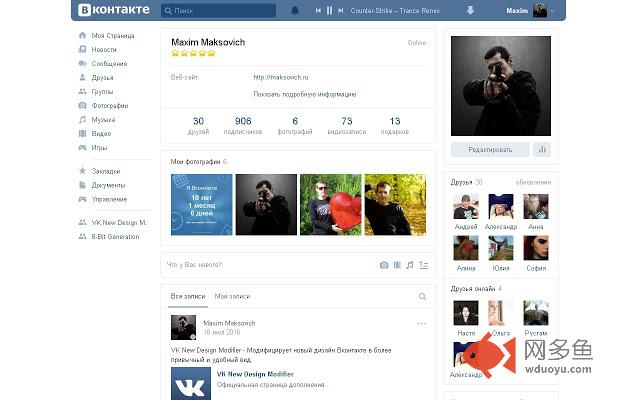Open the photo of man holding red heart
This screenshot has width=640, height=400.
331,204
